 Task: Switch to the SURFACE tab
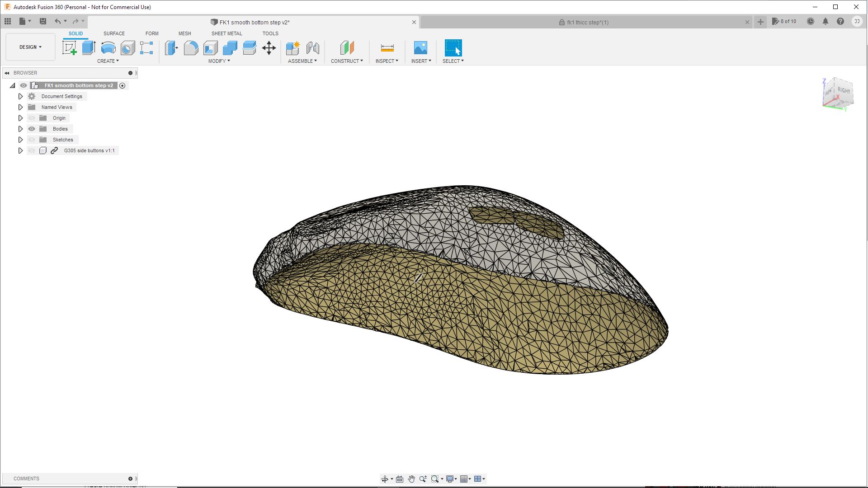click(114, 33)
